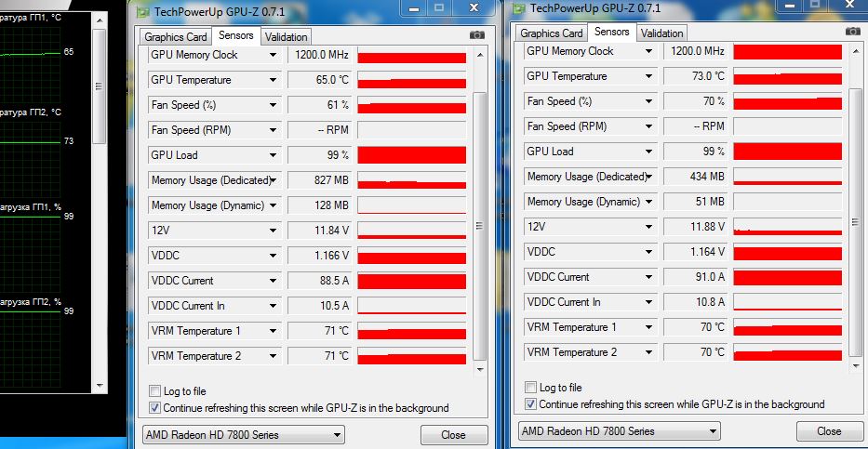Open the AMD Radeon HD 7800 Series selector in right window
Image resolution: width=868 pixels, height=449 pixels.
coord(620,430)
